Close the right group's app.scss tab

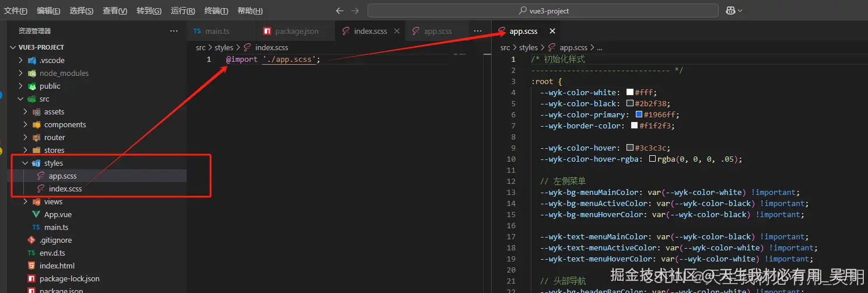tap(552, 31)
